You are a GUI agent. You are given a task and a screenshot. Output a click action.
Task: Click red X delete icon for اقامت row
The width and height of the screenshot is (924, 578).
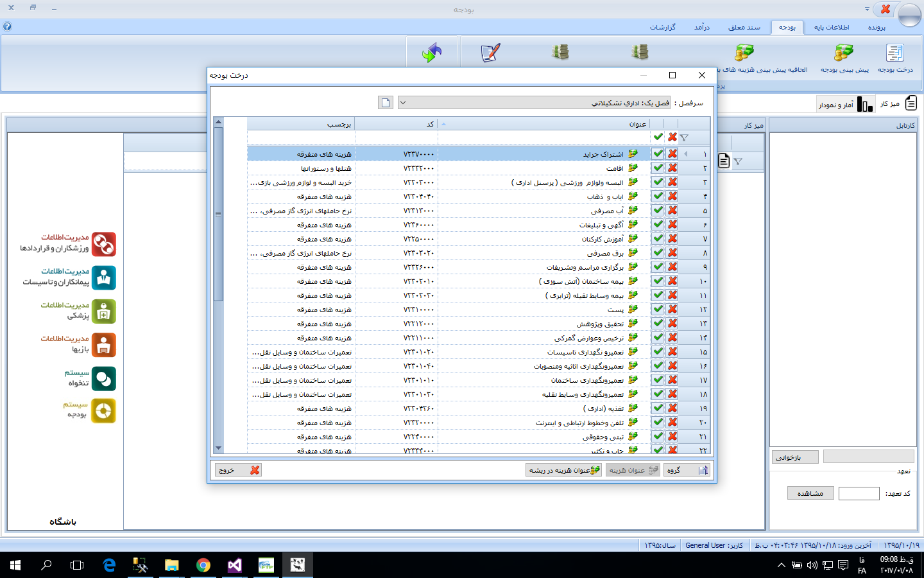pos(672,168)
